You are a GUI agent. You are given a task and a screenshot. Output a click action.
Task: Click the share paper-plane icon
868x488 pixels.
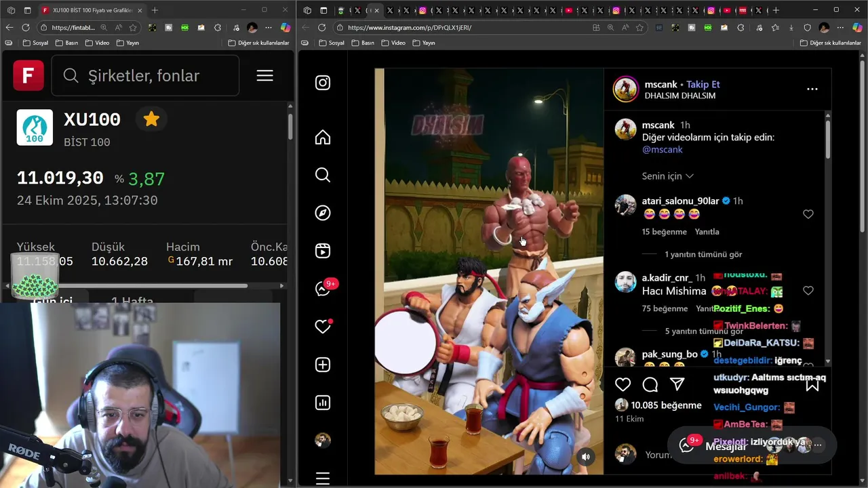pyautogui.click(x=677, y=385)
